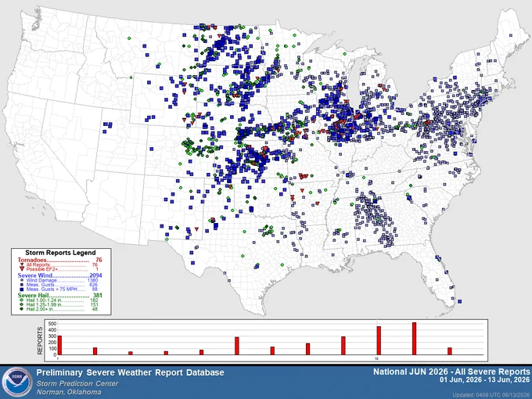Click the 'Possible EF2+' red triangle legend icon

click(22, 268)
